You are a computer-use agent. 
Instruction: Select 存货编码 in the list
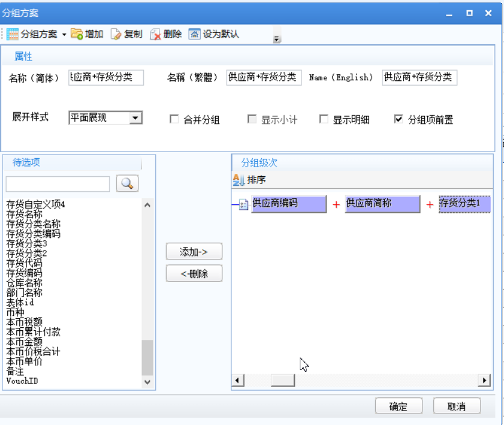pyautogui.click(x=24, y=273)
